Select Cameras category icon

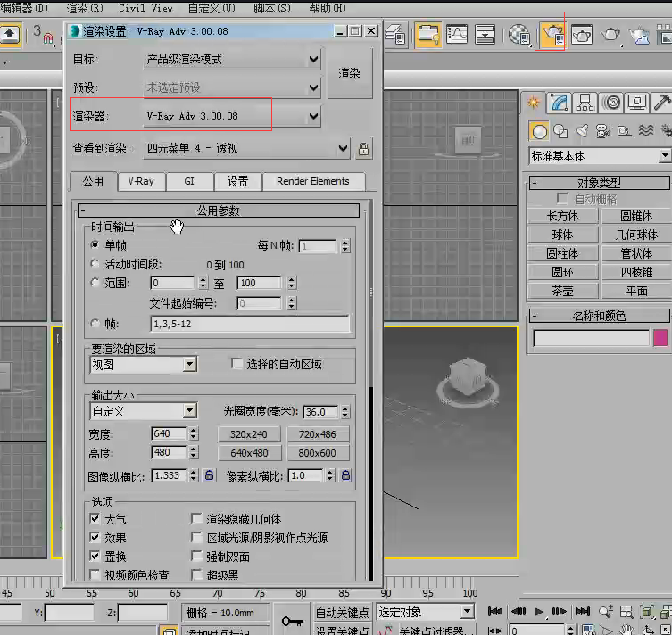(x=603, y=131)
